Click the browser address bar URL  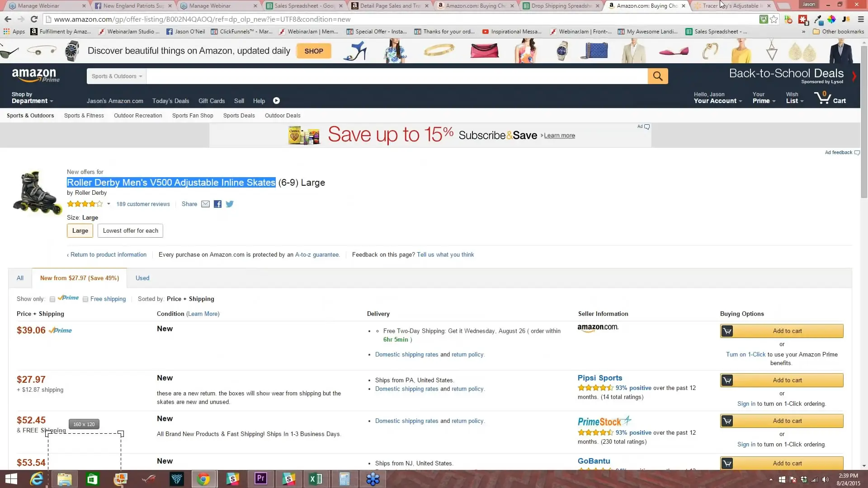(x=202, y=19)
